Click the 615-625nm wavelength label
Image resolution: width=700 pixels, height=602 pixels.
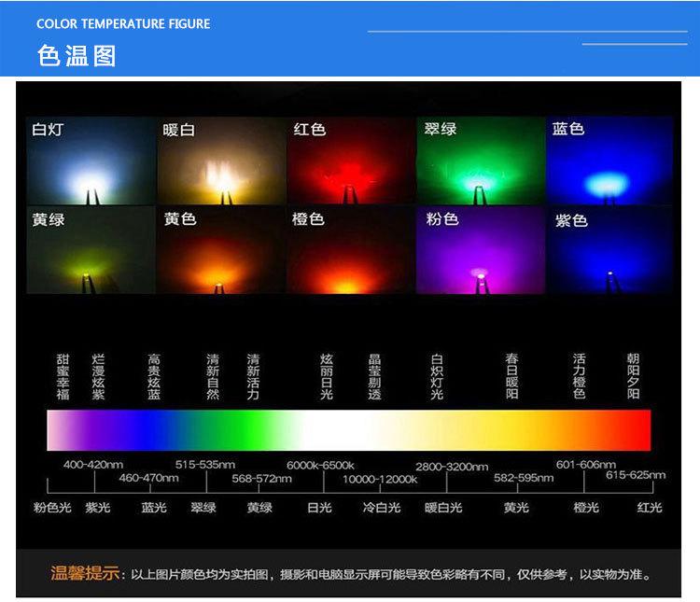point(636,475)
